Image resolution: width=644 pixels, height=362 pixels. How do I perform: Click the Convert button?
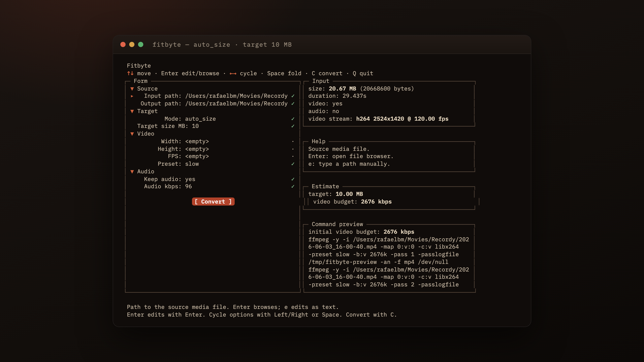[x=213, y=202]
